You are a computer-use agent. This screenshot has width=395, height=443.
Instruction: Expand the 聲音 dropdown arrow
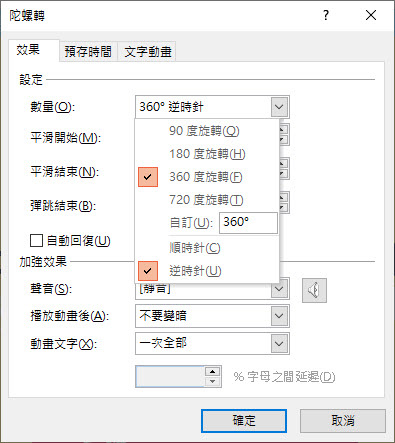pos(279,289)
